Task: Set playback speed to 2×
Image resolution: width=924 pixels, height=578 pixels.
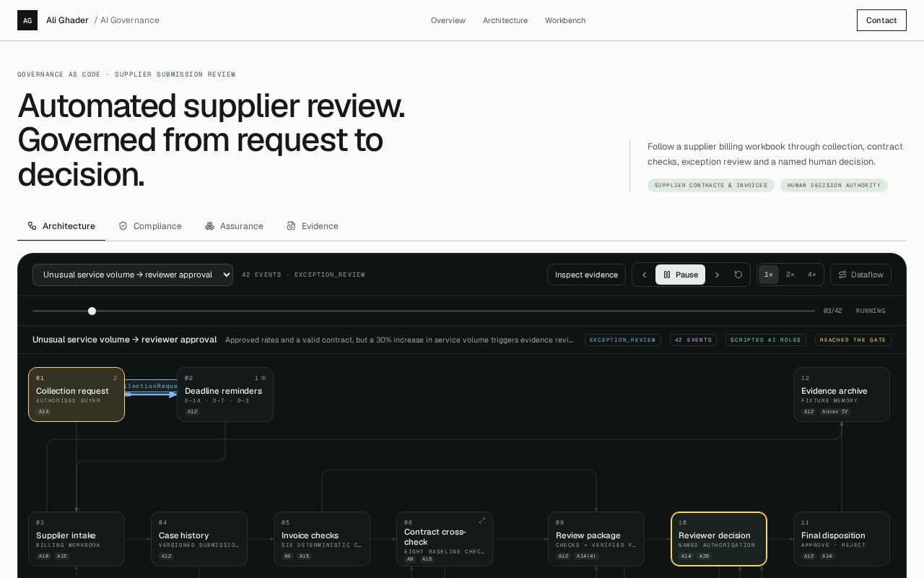Action: point(790,275)
